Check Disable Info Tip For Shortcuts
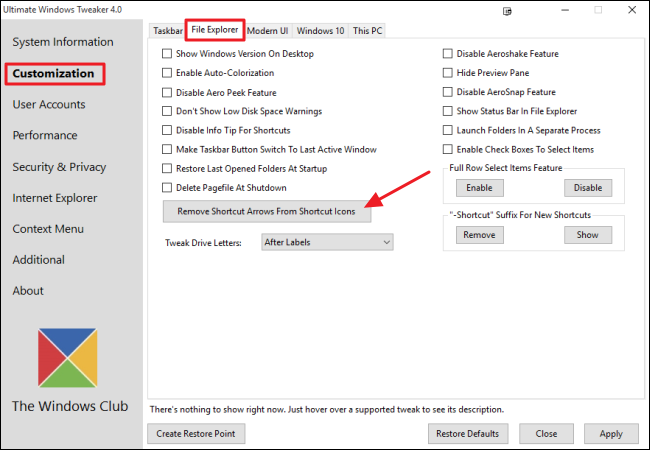Image resolution: width=650 pixels, height=450 pixels. pyautogui.click(x=167, y=130)
